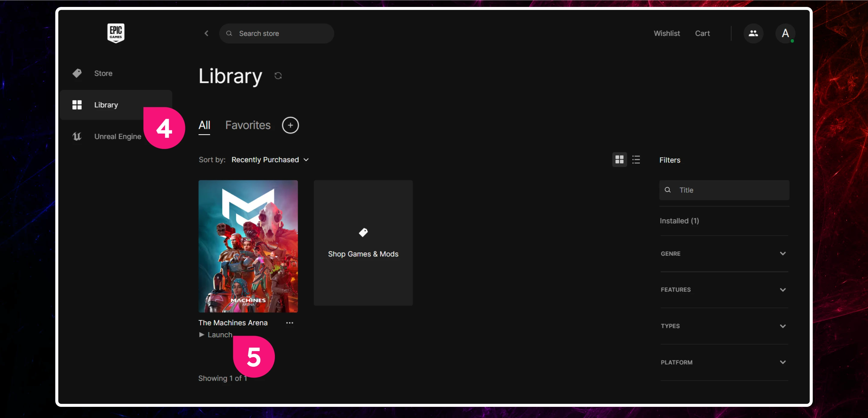
Task: Select Library in the sidebar
Action: coord(116,105)
